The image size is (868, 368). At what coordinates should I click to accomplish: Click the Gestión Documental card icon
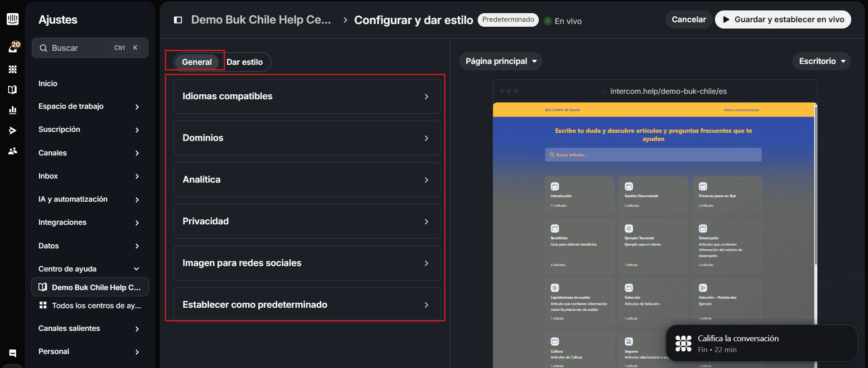click(x=629, y=186)
